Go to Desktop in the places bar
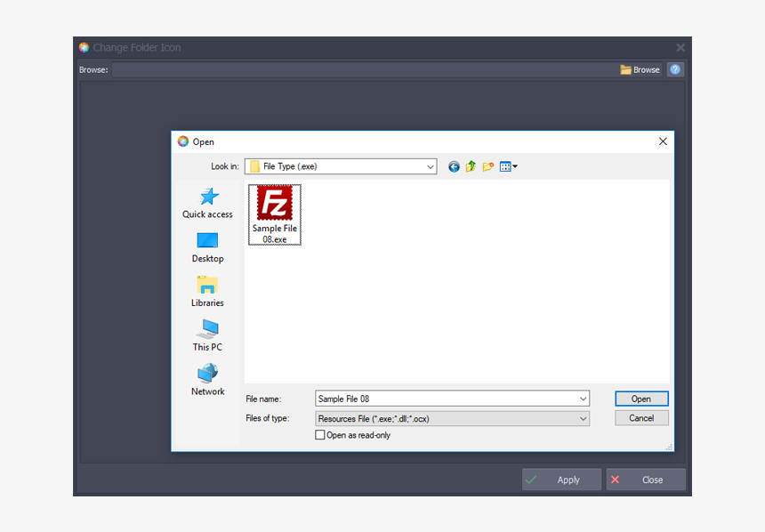 coord(207,247)
